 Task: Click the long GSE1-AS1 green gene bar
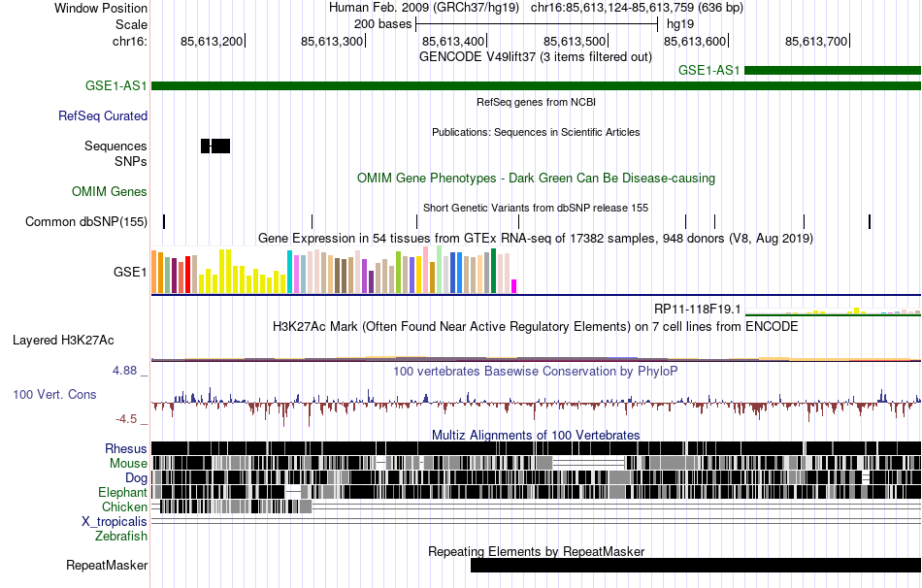(x=536, y=85)
